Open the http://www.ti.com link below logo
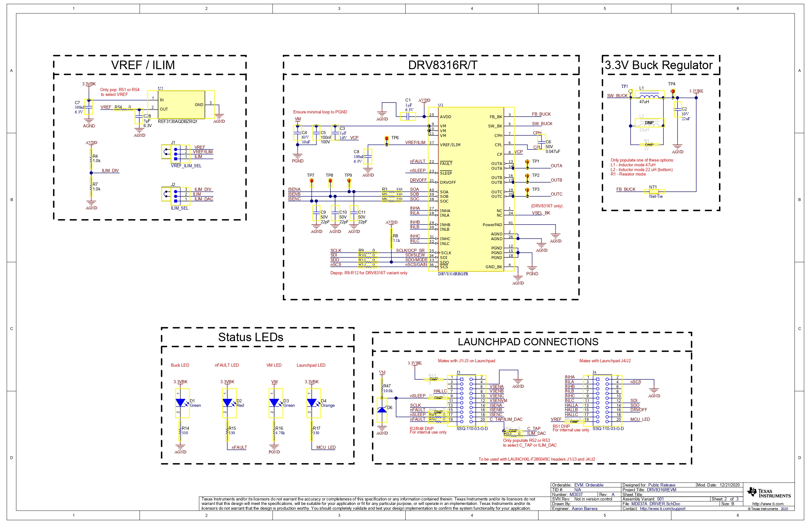This screenshot has width=812, height=525. tap(768, 504)
